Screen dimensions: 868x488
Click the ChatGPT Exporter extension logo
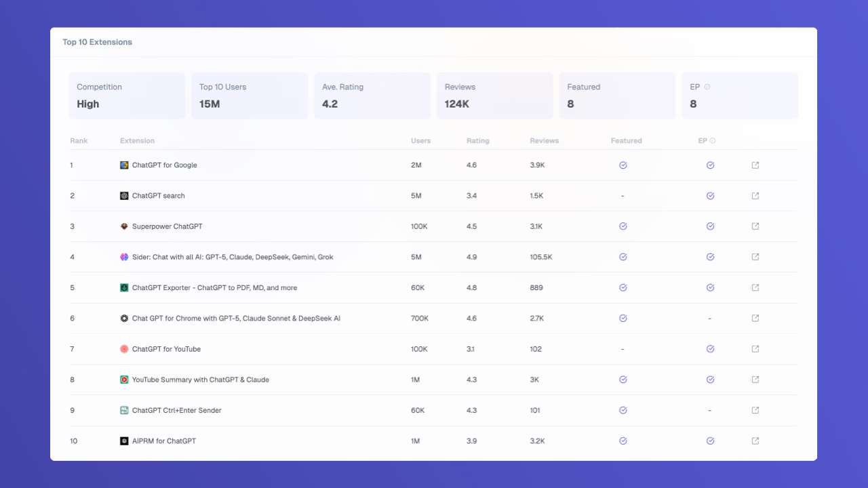click(124, 287)
